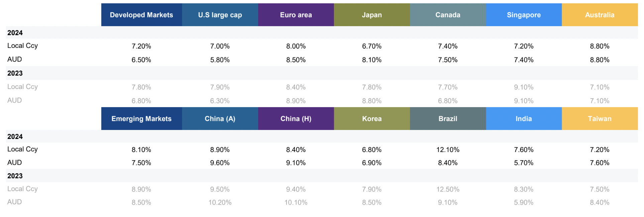Select the China (H) header cell
The height and width of the screenshot is (217, 644).
pyautogui.click(x=296, y=119)
